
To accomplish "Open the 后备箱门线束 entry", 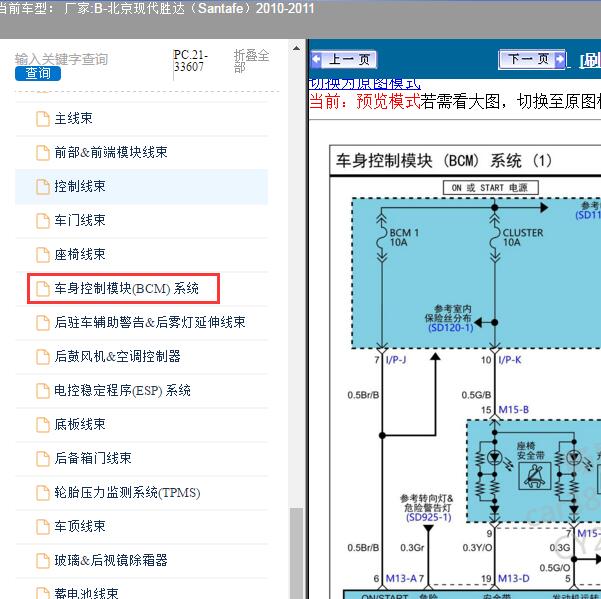I will (141, 458).
